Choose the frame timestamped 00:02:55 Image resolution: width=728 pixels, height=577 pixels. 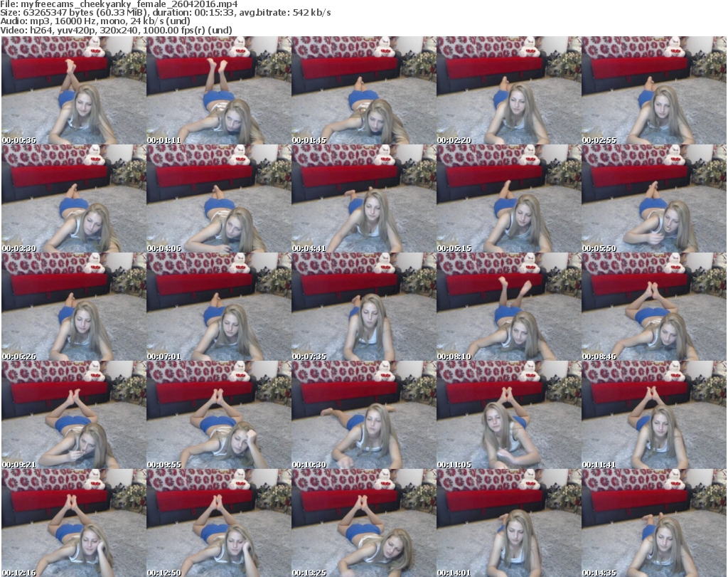[x=654, y=90]
